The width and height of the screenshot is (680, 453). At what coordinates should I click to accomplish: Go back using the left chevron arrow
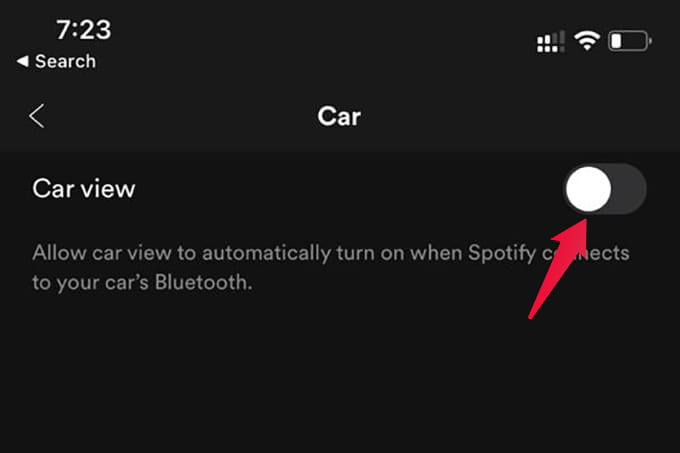[x=36, y=116]
